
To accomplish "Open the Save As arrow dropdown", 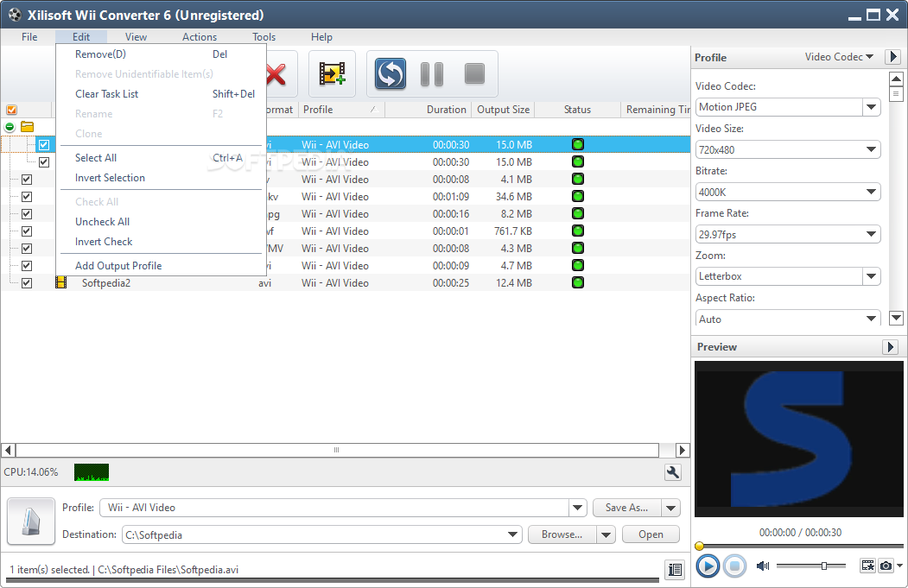I will 670,509.
